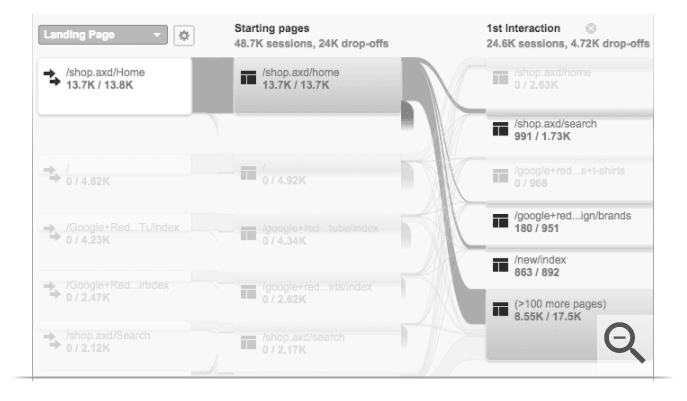Select the /Google+Red...Tu/index landing page
Image resolution: width=687 pixels, height=401 pixels.
[115, 233]
